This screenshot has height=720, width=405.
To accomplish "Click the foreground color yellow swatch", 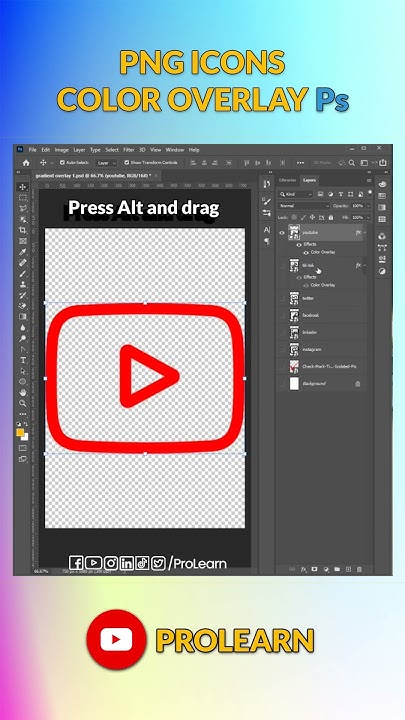I will pyautogui.click(x=20, y=433).
